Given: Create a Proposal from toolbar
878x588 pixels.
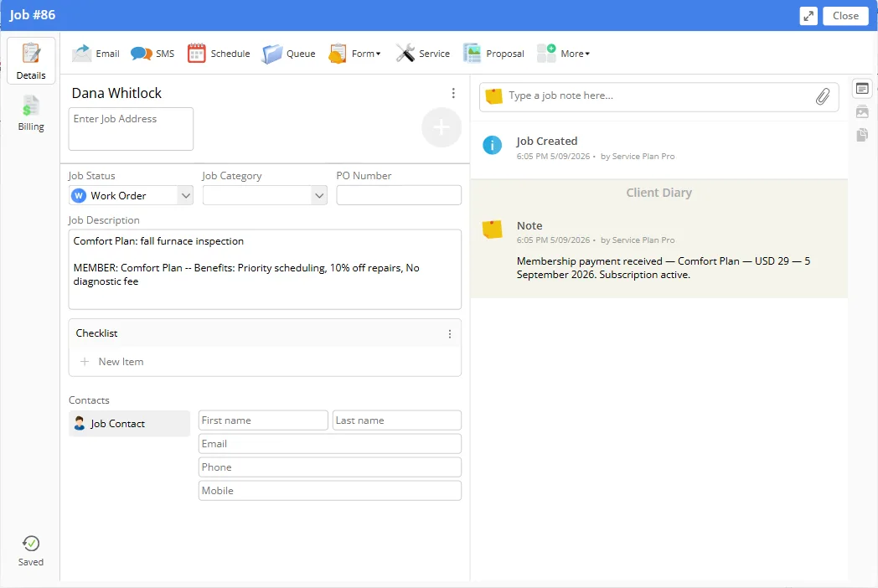Looking at the screenshot, I should [494, 54].
